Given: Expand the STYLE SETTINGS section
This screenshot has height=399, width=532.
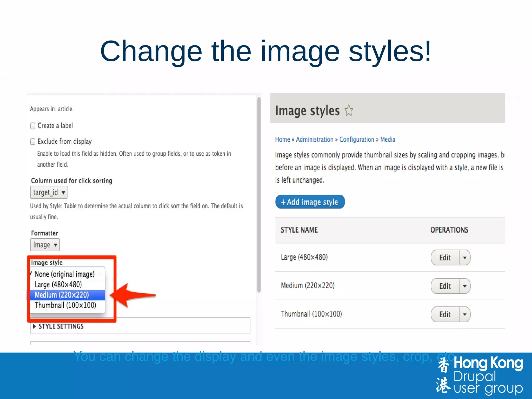Looking at the screenshot, I should [x=61, y=326].
